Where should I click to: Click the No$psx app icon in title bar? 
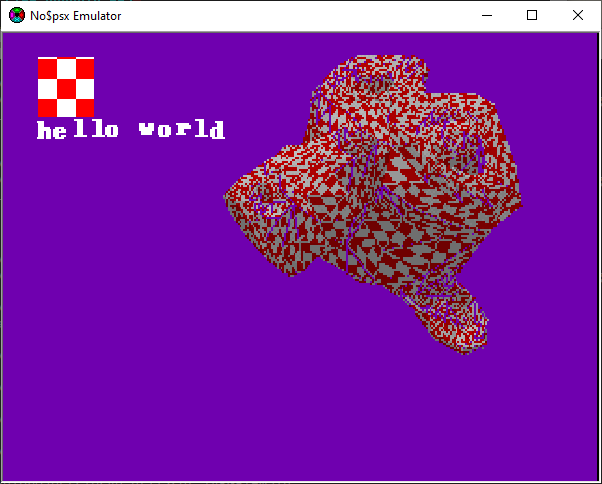coord(17,15)
